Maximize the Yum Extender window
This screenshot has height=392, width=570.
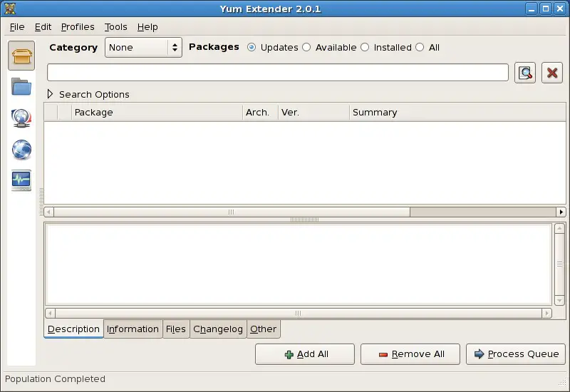click(x=546, y=9)
